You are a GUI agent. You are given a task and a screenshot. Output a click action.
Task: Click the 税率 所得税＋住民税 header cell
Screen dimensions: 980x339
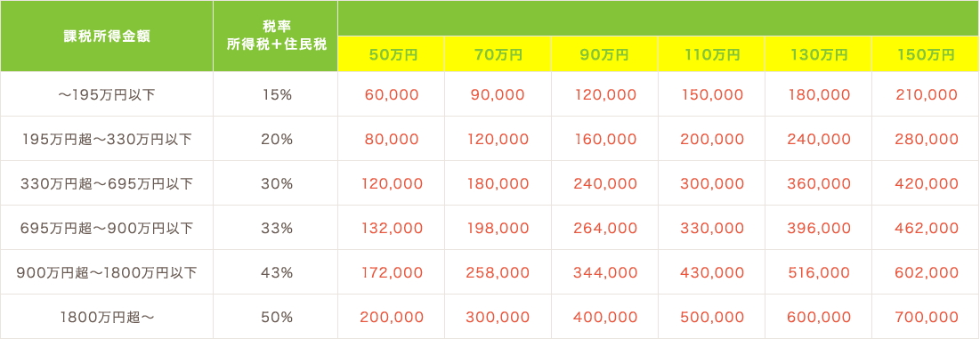[276, 36]
